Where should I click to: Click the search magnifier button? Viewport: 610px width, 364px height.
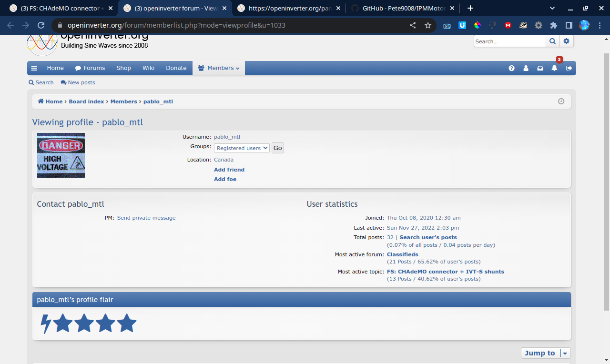coord(552,41)
